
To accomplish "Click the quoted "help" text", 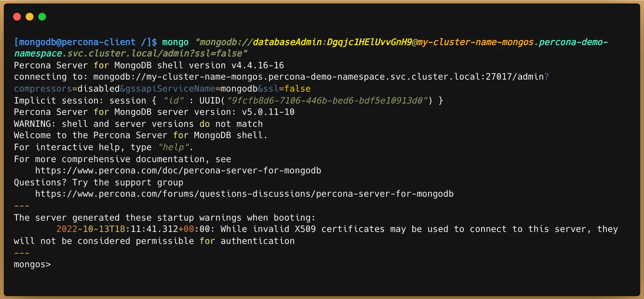I will [174, 147].
